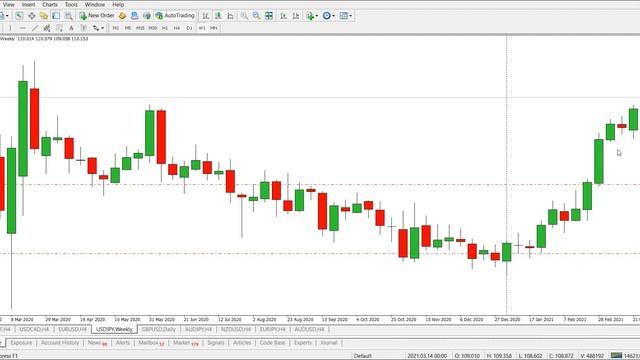Switch chart to bar chart style
Viewport: 640px width, 360px height.
pyautogui.click(x=206, y=16)
